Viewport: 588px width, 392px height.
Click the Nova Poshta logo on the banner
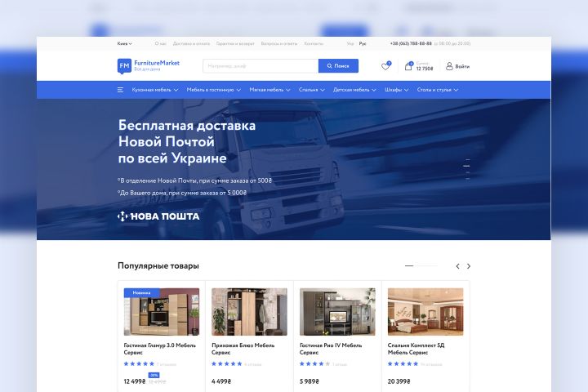[x=158, y=216]
